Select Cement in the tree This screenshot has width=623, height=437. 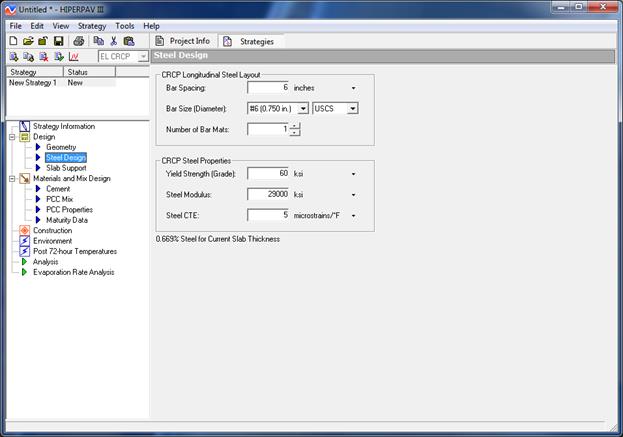point(58,189)
